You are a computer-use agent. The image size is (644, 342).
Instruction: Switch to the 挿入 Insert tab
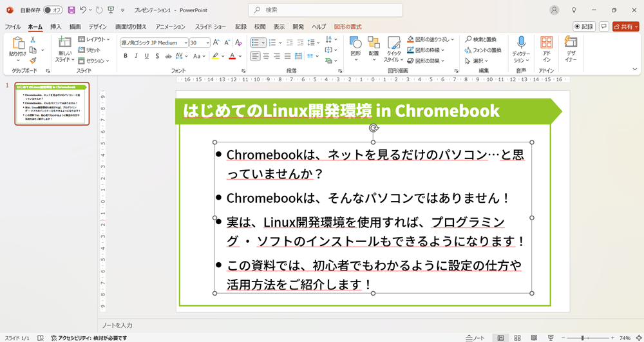click(x=56, y=26)
